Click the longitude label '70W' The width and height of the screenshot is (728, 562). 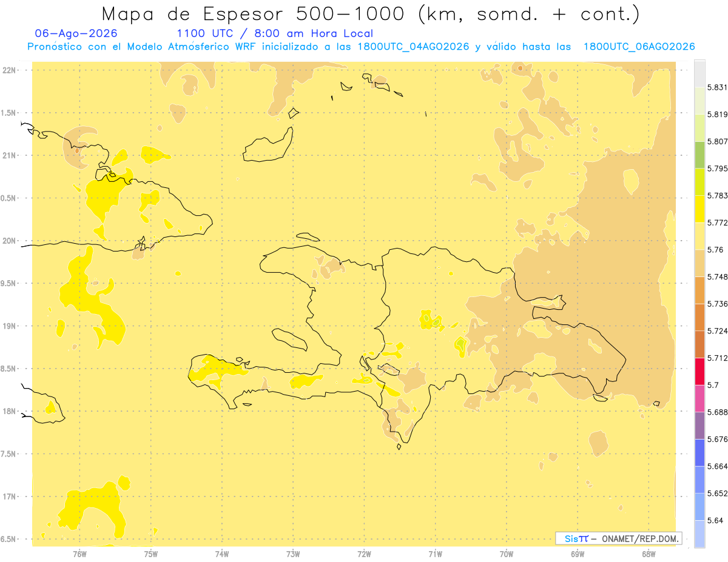point(507,554)
